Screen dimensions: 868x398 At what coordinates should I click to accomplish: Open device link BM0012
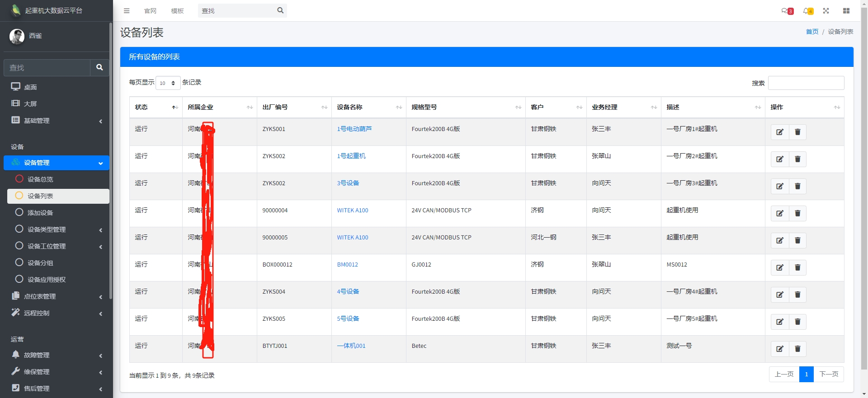(347, 264)
